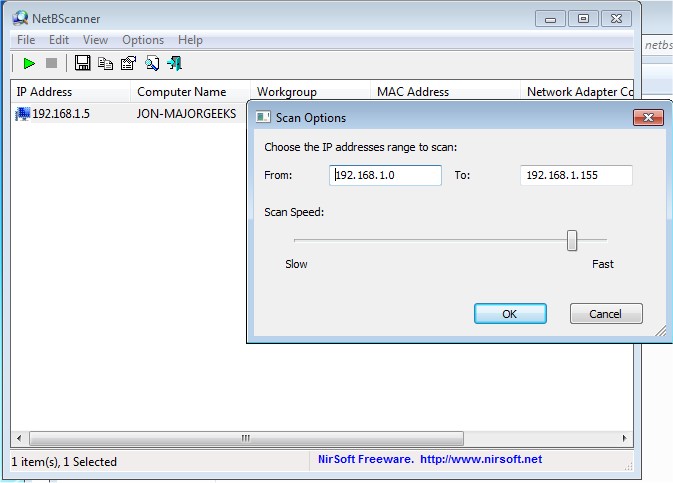Sort by the IP Address column header
Viewport: 673px width, 483px height.
click(70, 91)
